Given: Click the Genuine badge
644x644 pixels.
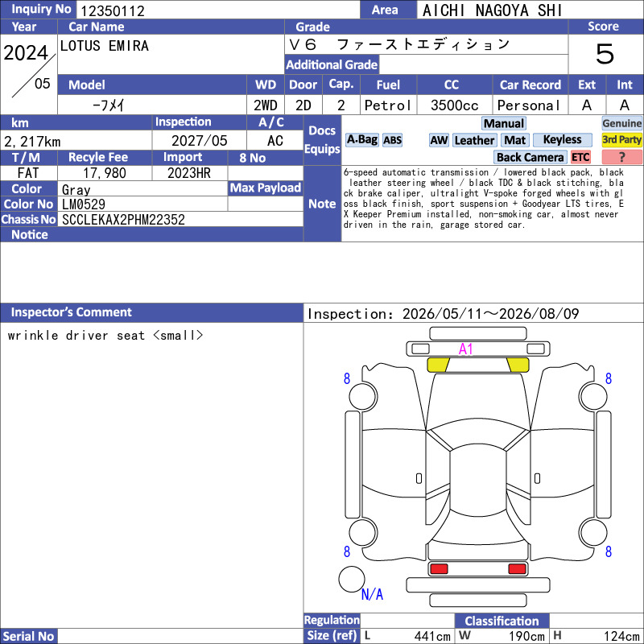Looking at the screenshot, I should pos(621,123).
